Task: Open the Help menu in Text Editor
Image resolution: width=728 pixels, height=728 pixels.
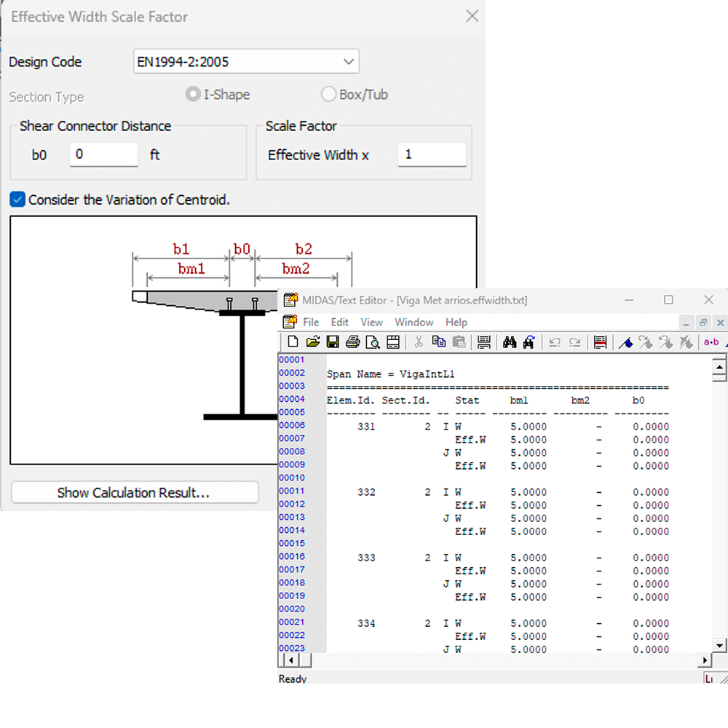Action: pyautogui.click(x=456, y=323)
